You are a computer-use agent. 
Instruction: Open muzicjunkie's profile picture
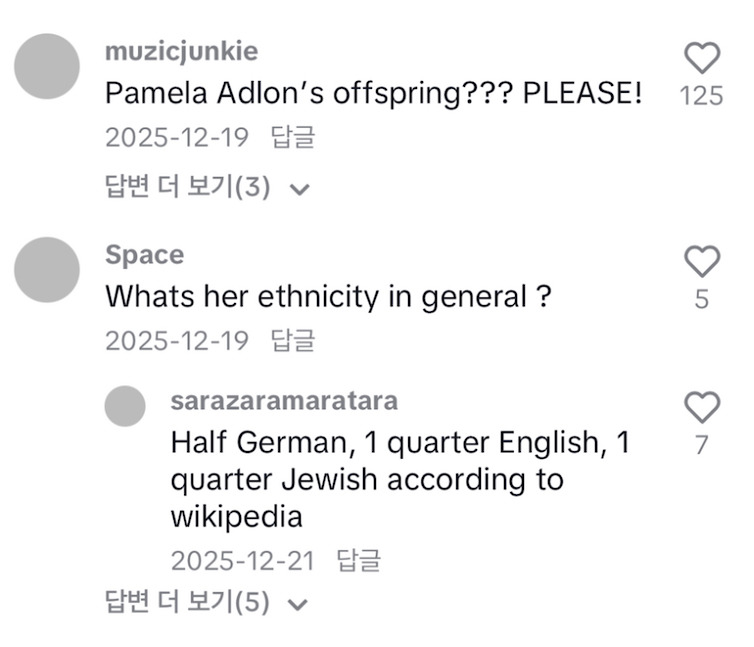(x=48, y=66)
